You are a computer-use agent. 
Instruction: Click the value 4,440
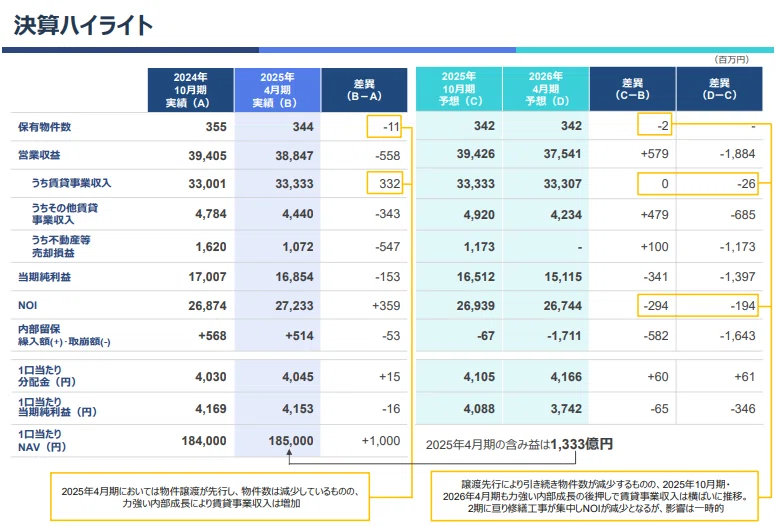(x=298, y=214)
